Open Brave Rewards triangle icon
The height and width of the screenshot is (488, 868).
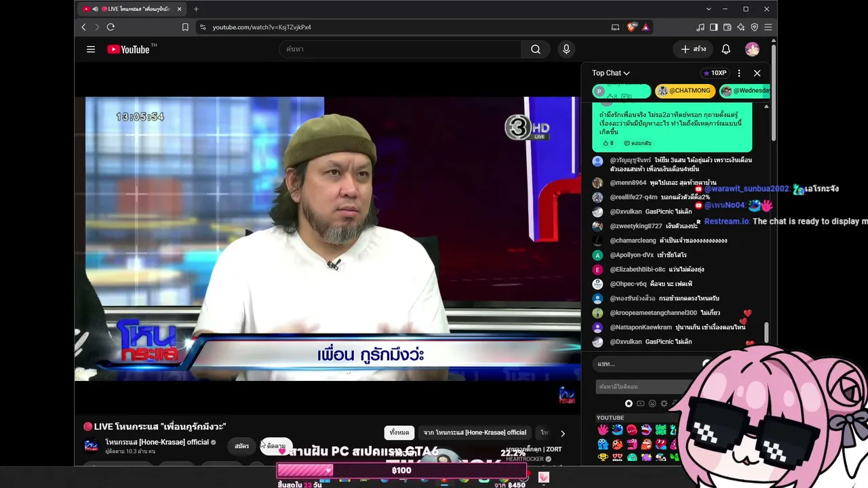coord(646,27)
